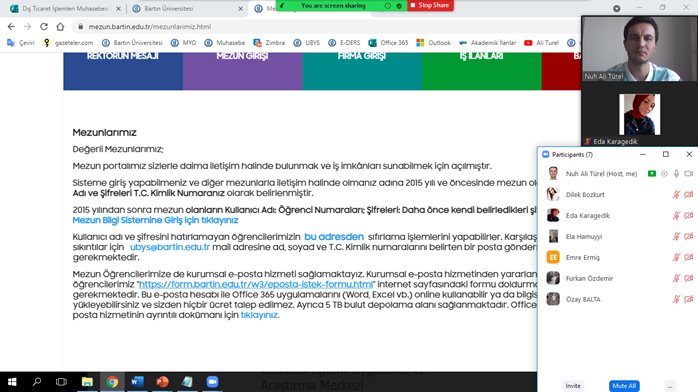This screenshot has height=392, width=698.
Task: Click Dilek Bozkurt's video-off icon
Action: pos(689,194)
